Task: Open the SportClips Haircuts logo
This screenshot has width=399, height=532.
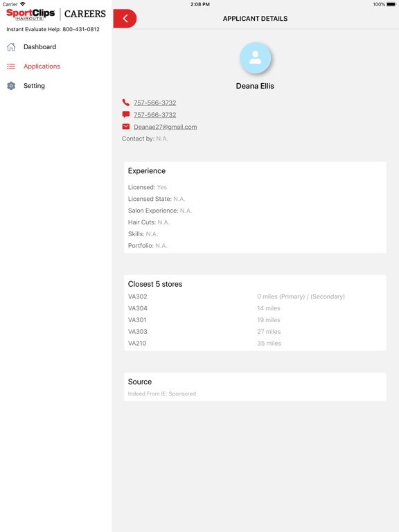Action: click(x=30, y=15)
